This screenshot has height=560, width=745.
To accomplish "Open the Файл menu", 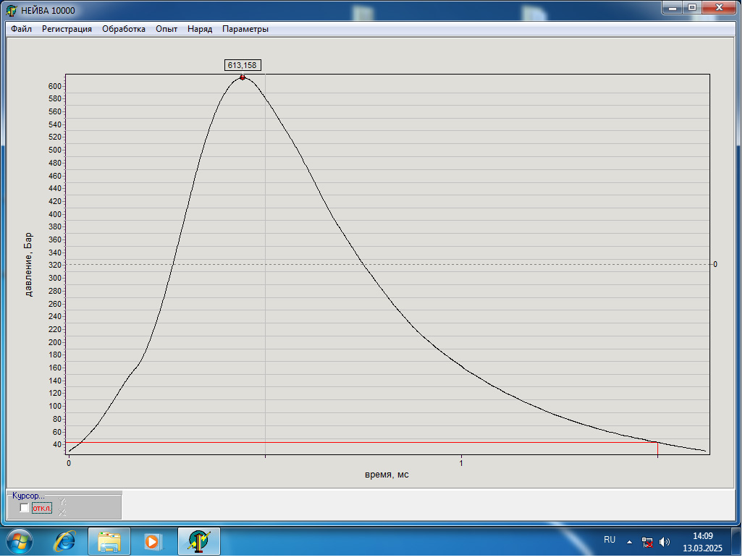I will 21,29.
